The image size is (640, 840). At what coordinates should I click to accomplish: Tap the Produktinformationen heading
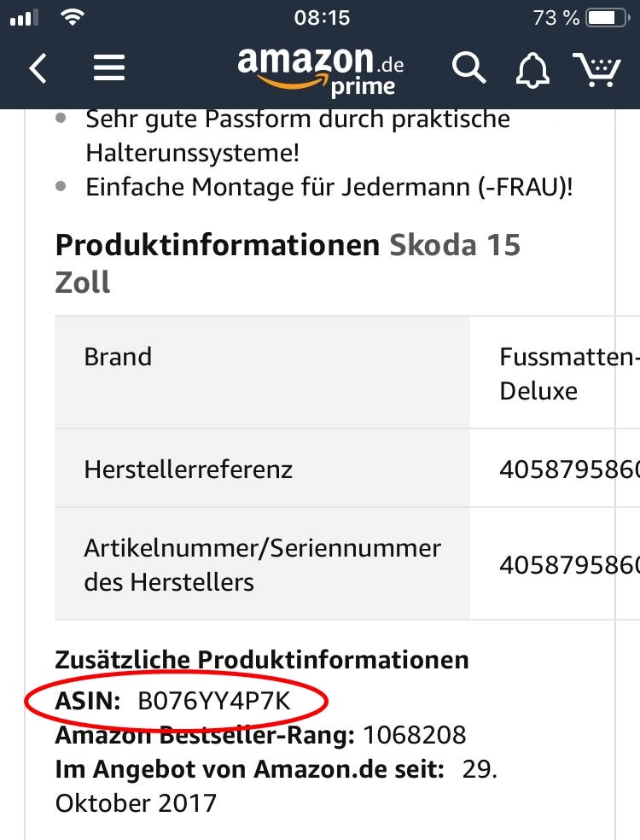tap(217, 246)
